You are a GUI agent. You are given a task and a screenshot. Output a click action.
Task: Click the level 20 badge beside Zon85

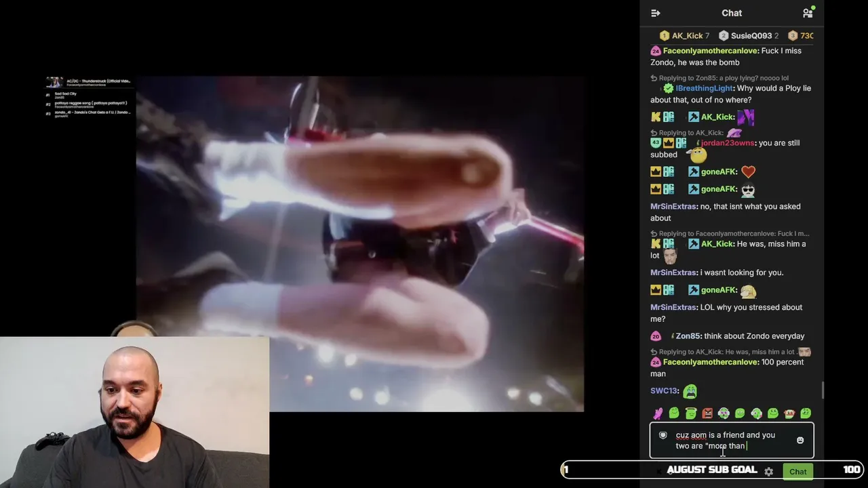(x=656, y=336)
